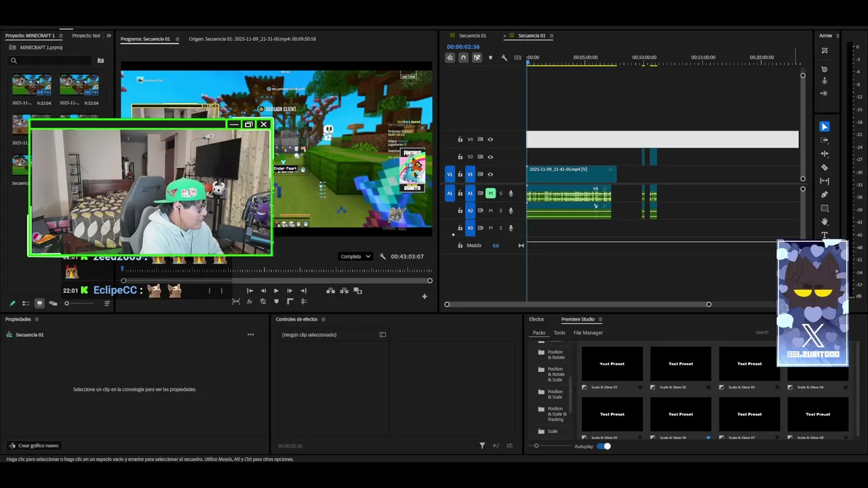Turn off Autoplay switch in Premiere Studio
Viewport: 868px width, 488px height.
point(604,446)
